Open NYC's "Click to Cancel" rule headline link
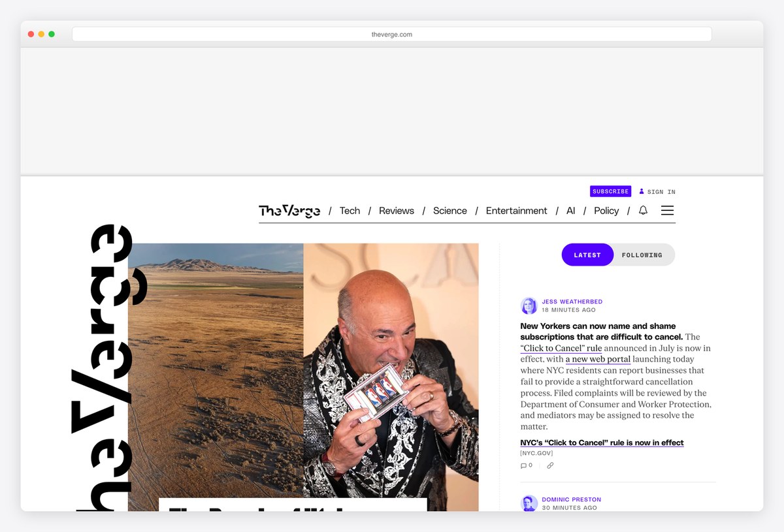 pyautogui.click(x=602, y=443)
